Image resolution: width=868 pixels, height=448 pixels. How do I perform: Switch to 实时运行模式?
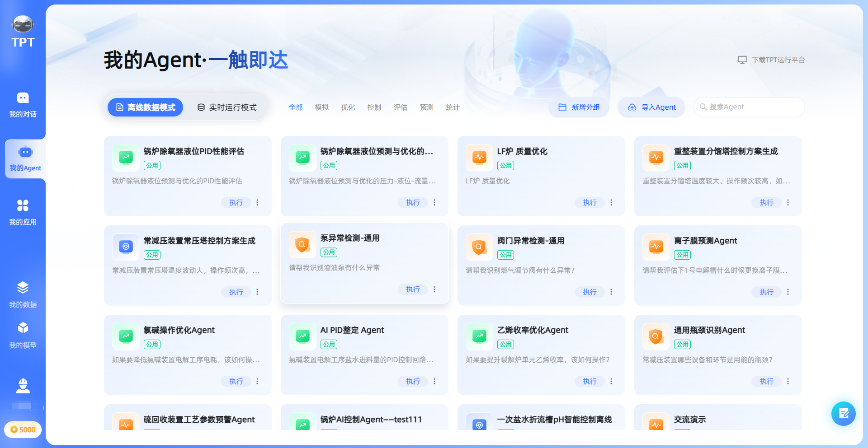pyautogui.click(x=227, y=107)
